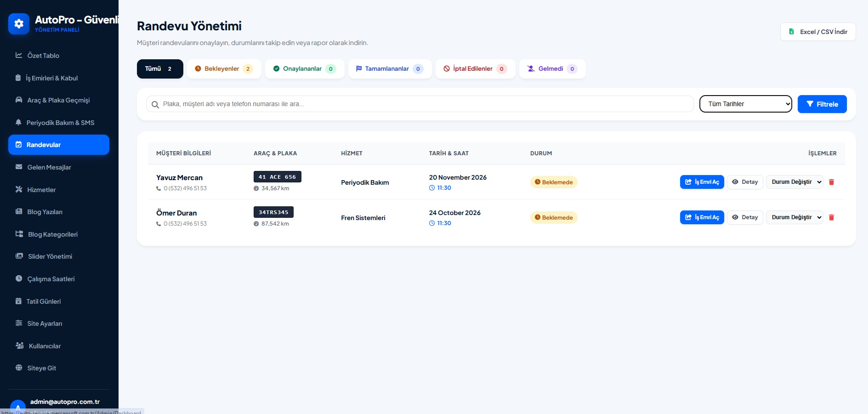Click the admin avatar icon in sidebar
The width and height of the screenshot is (868, 414).
click(x=18, y=407)
